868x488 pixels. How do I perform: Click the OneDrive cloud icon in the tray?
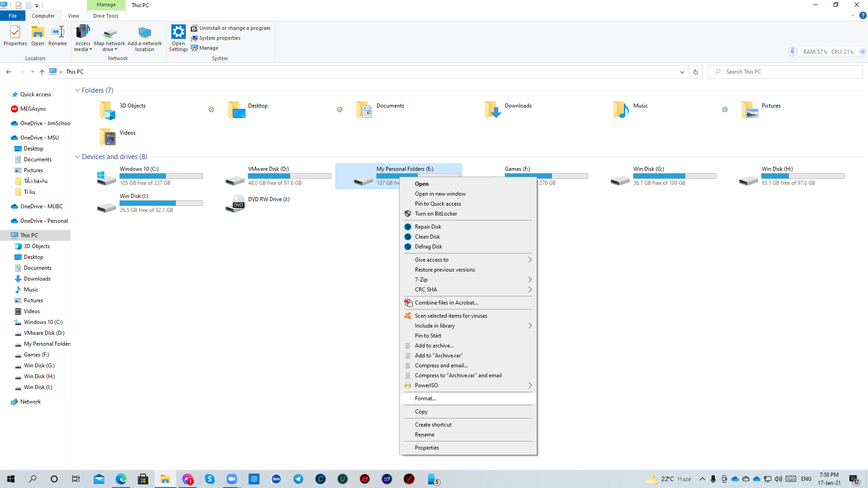point(735,479)
